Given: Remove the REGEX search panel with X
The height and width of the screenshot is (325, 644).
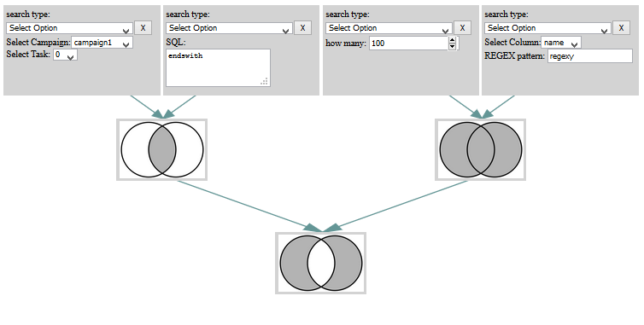Looking at the screenshot, I should [x=621, y=28].
